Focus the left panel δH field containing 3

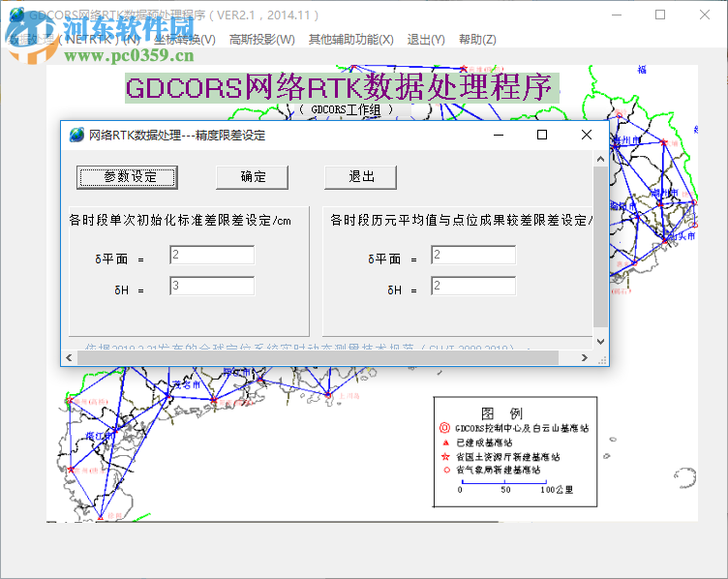pos(212,286)
